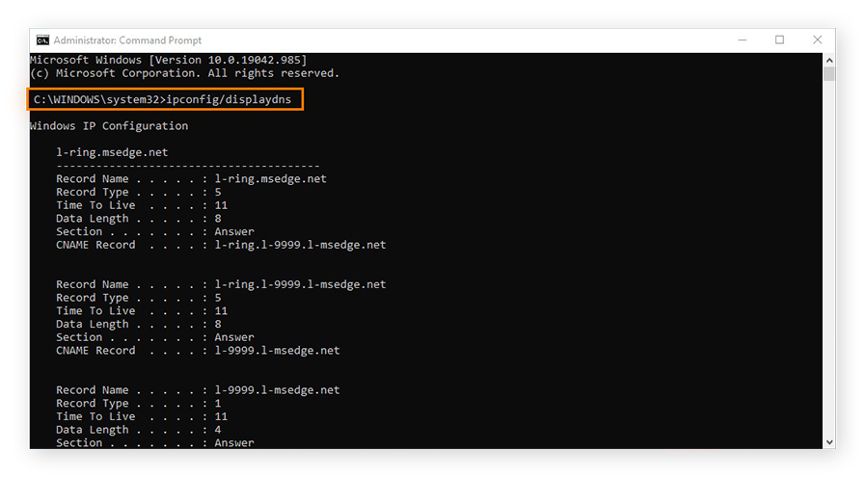
Task: Click the scrollbar up arrow
Action: point(828,60)
